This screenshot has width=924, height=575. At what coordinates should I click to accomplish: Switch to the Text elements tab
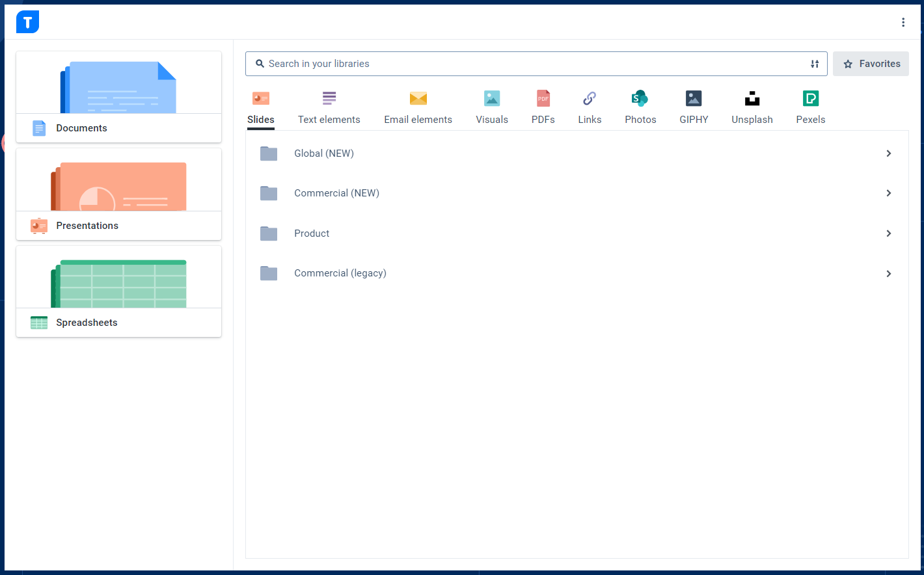tap(329, 120)
